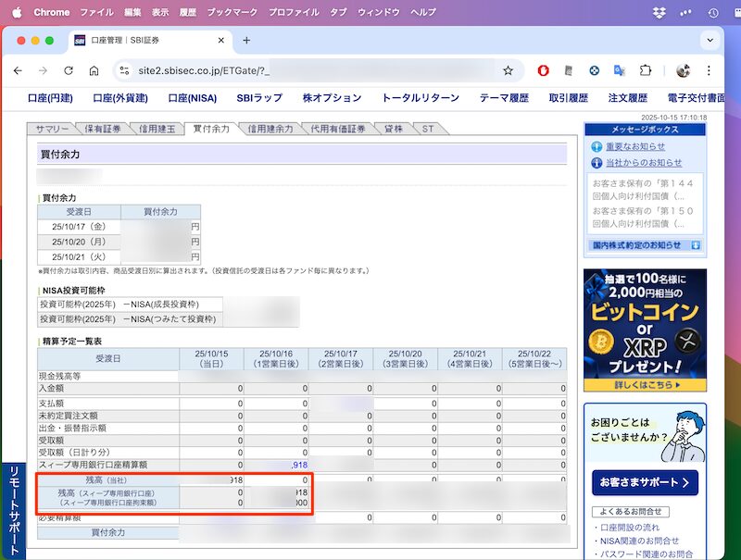Open the 口座(NISA) navigation menu
Viewport: 741px width, 560px height.
point(192,98)
